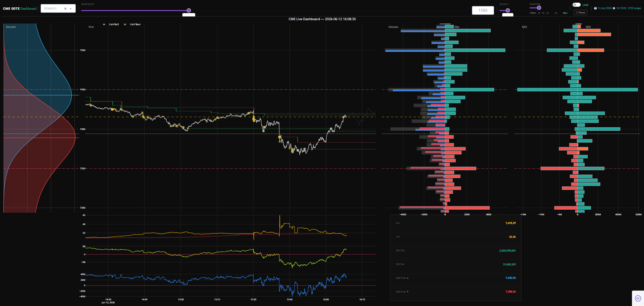Viewport: 644px width, 306px height.
Task: Click the calendar icon beside 12 Jun 2026
Action: [595, 8]
